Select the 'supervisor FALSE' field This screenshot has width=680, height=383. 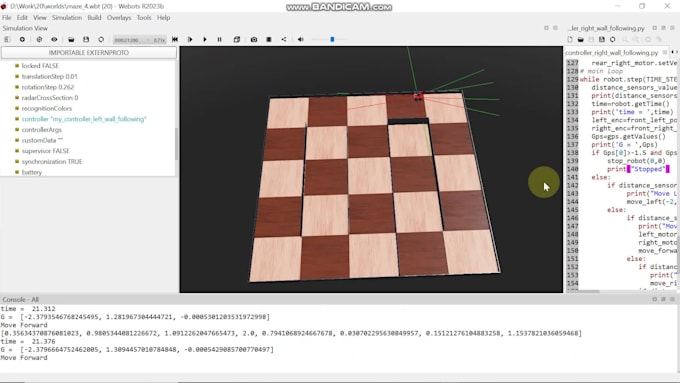tap(46, 151)
